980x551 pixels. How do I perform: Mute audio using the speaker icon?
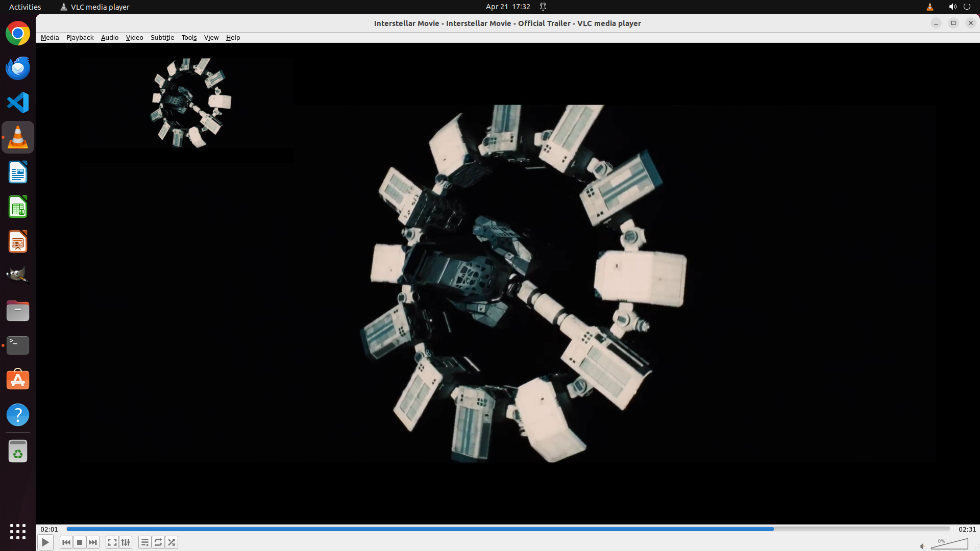click(922, 546)
